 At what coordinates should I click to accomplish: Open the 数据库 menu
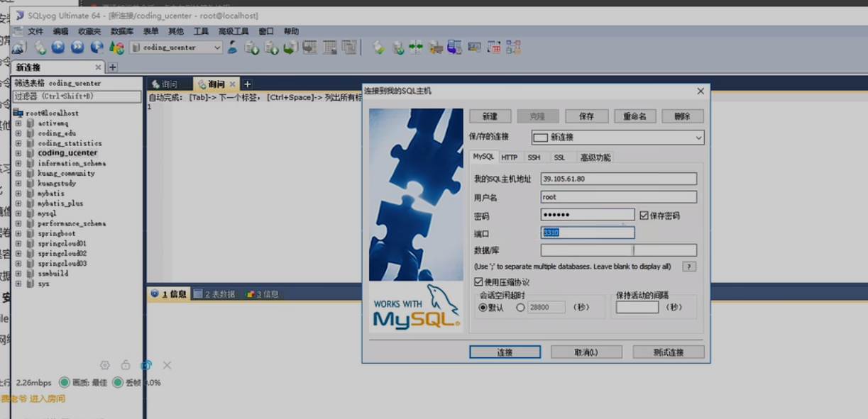pos(122,31)
